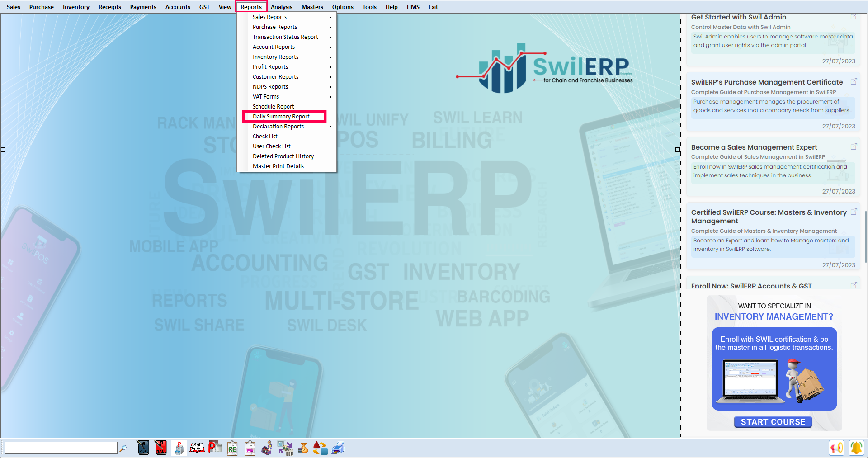Expand NDPS Reports submenu
This screenshot has width=868, height=458.
pyautogui.click(x=287, y=87)
